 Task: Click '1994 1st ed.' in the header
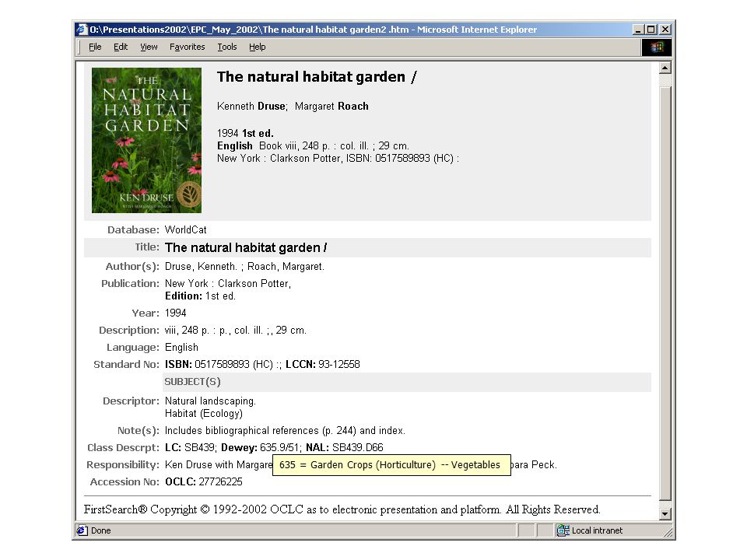click(245, 133)
